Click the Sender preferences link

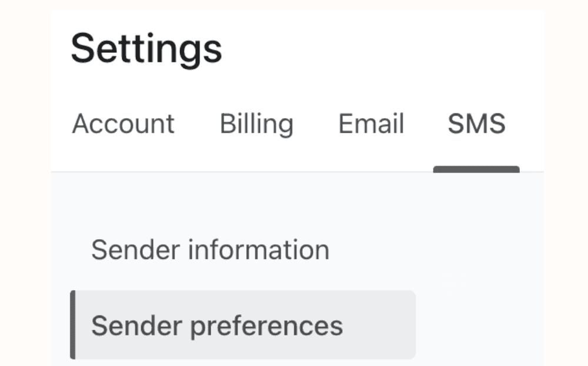217,326
